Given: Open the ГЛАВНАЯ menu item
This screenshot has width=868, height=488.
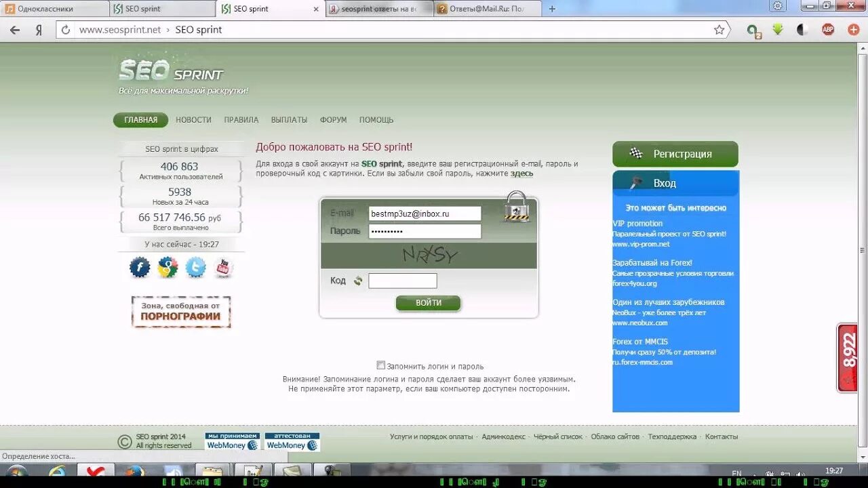Looking at the screenshot, I should (140, 120).
